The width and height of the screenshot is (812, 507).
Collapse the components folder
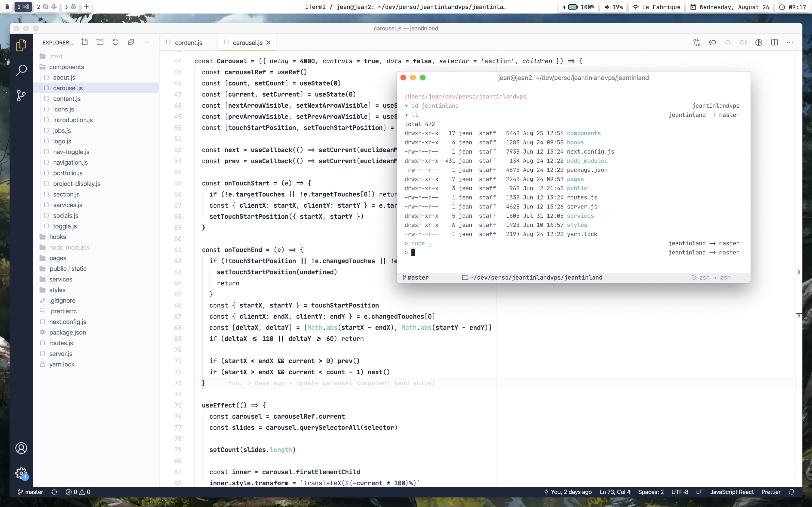point(66,67)
